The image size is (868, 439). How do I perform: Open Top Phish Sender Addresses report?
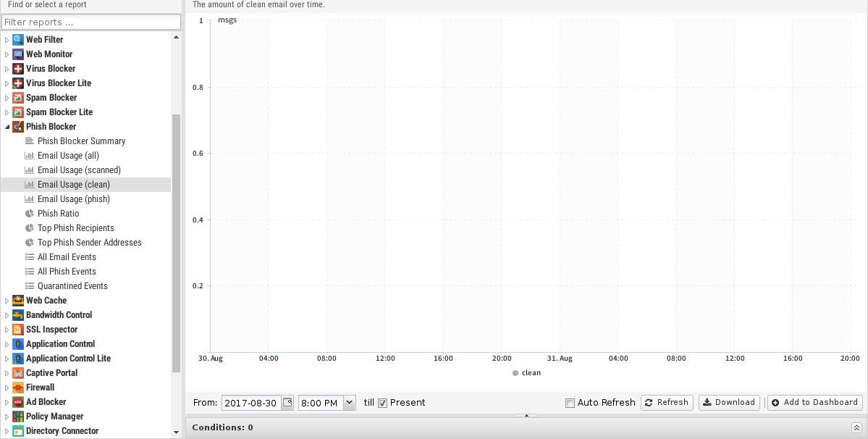point(90,243)
